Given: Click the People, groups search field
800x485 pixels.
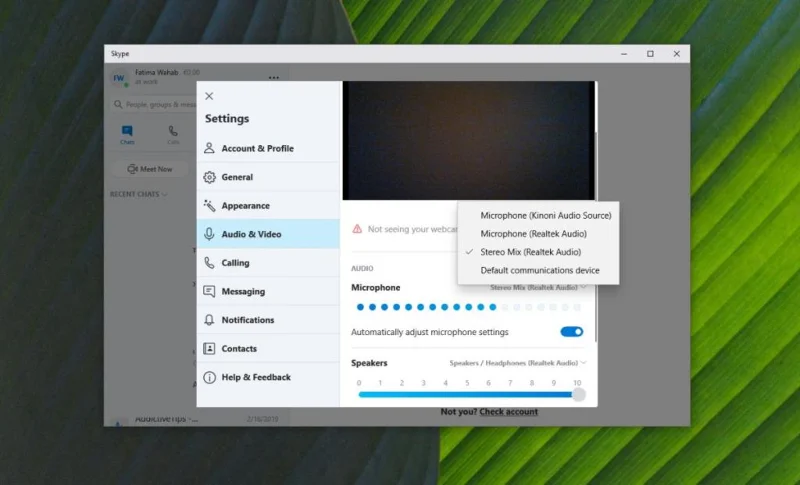Looking at the screenshot, I should tap(155, 104).
